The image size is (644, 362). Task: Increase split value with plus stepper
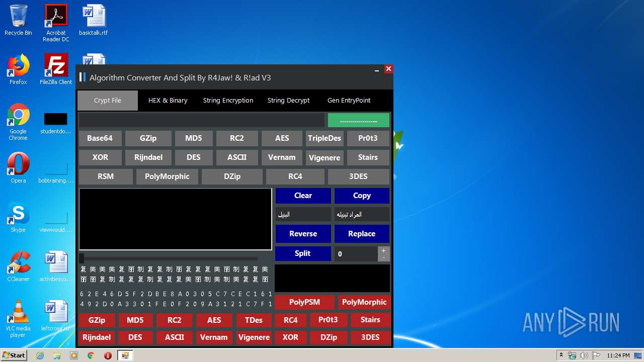coord(383,250)
